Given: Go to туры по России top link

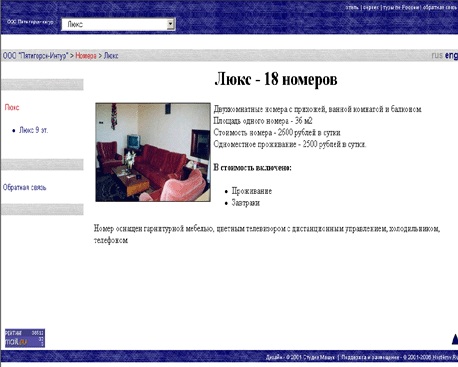Looking at the screenshot, I should 401,7.
